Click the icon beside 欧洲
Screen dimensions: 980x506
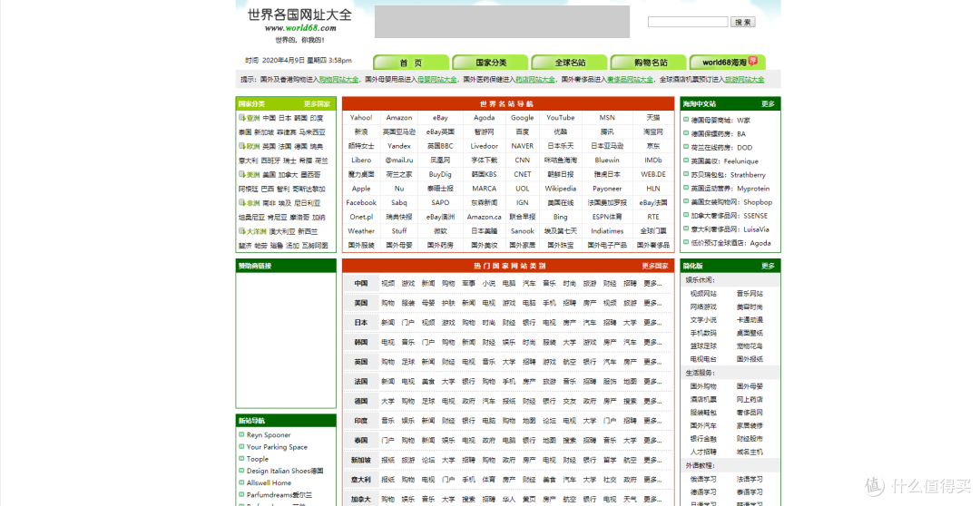pyautogui.click(x=241, y=146)
